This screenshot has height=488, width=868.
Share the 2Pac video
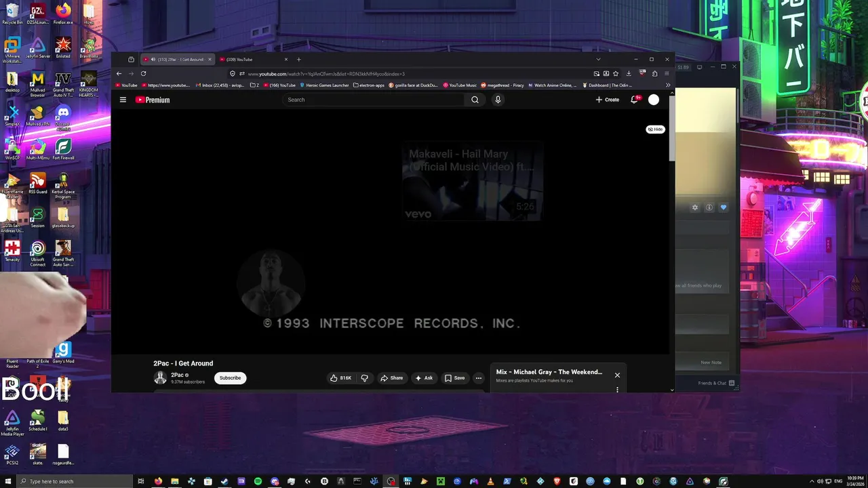[391, 378]
